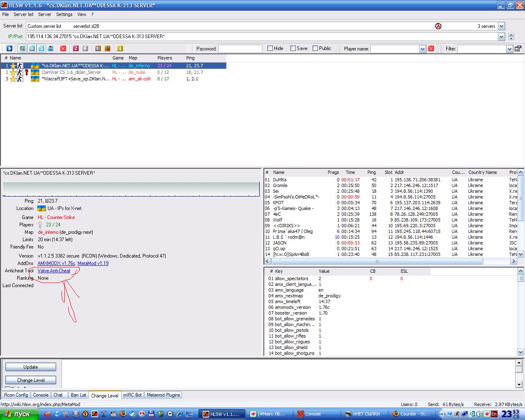
Task: Click the yellow info toolbar icon
Action: click(x=120, y=48)
